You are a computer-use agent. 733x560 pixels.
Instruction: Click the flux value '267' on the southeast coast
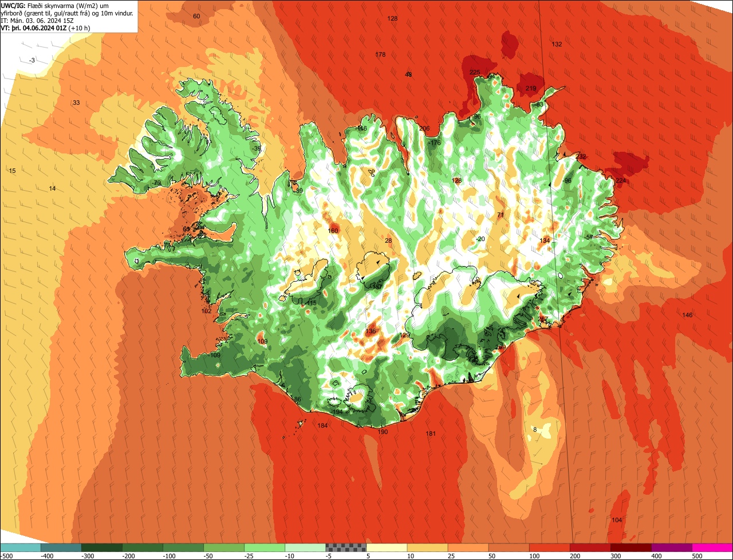[543, 319]
